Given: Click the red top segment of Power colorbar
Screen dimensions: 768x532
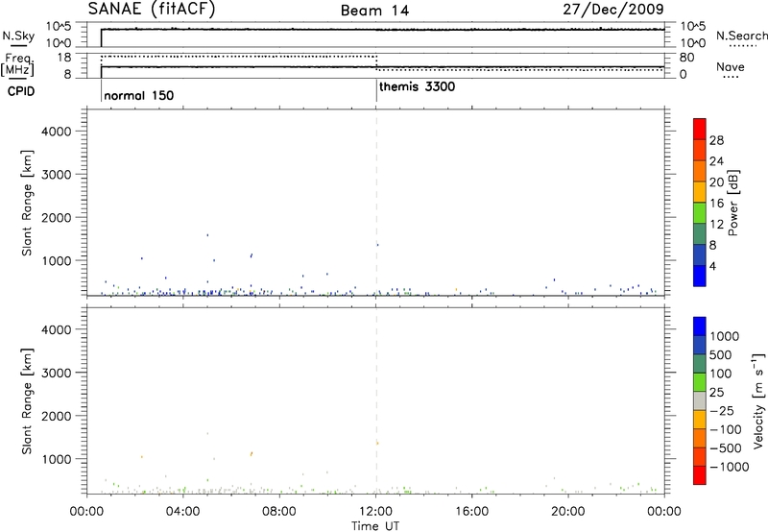Looking at the screenshot, I should click(x=700, y=130).
